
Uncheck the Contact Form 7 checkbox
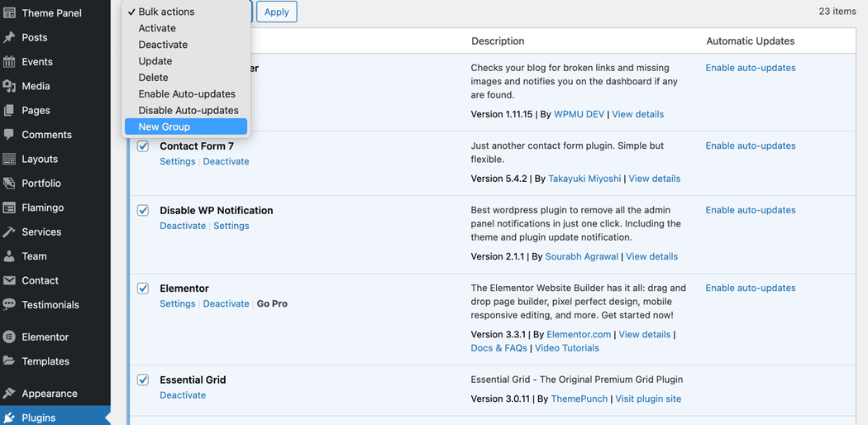pos(143,146)
